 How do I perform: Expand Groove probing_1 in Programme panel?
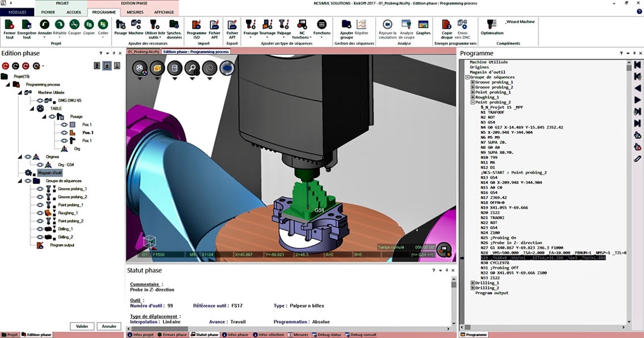click(x=472, y=82)
